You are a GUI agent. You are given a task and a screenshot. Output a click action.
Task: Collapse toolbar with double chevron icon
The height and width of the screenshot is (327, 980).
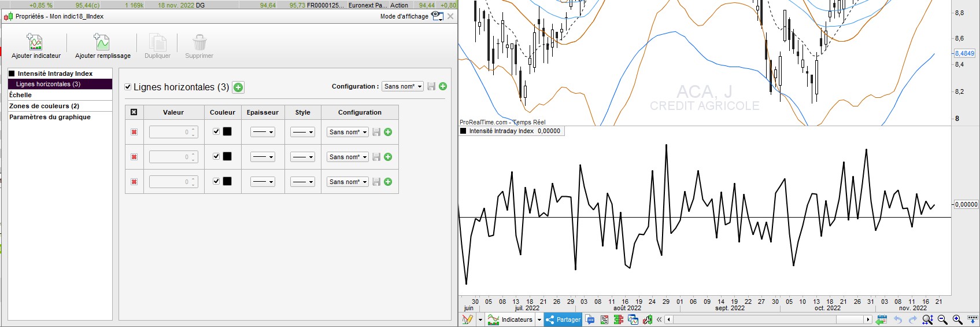659,319
